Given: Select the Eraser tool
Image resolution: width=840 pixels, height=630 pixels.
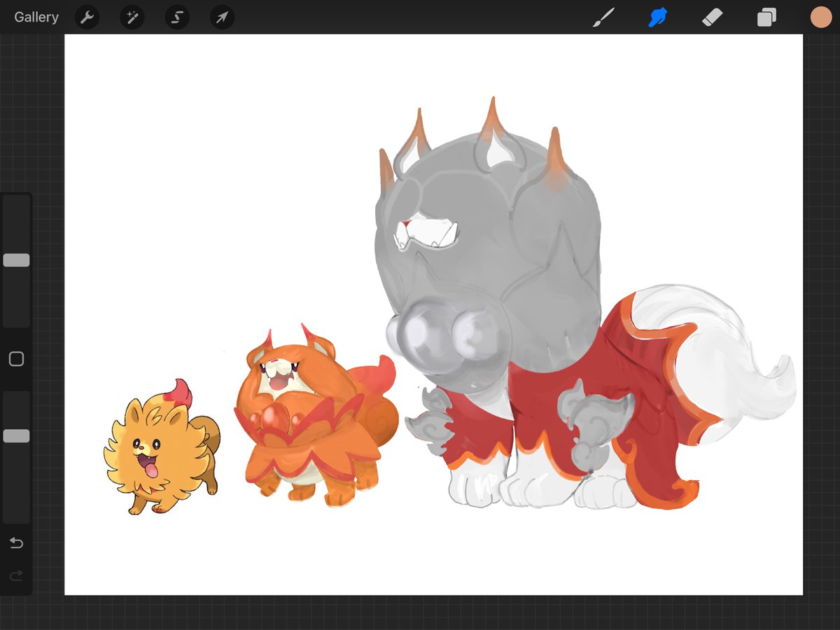Looking at the screenshot, I should (712, 17).
